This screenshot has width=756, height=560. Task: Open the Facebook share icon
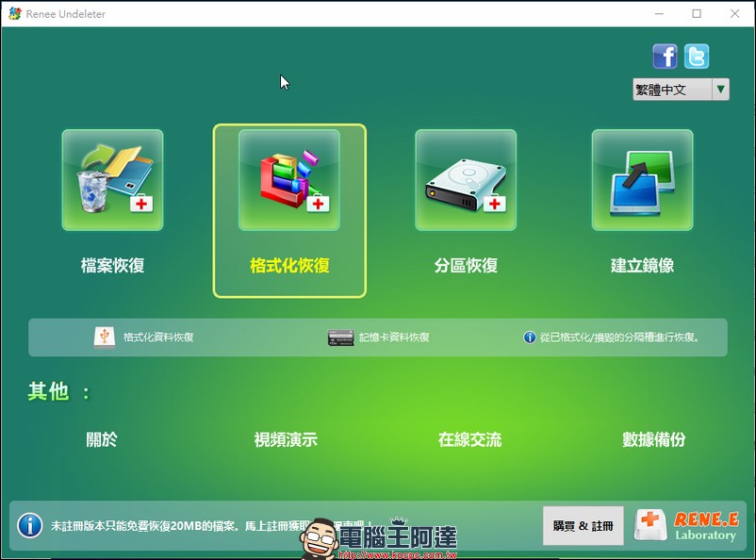click(665, 57)
